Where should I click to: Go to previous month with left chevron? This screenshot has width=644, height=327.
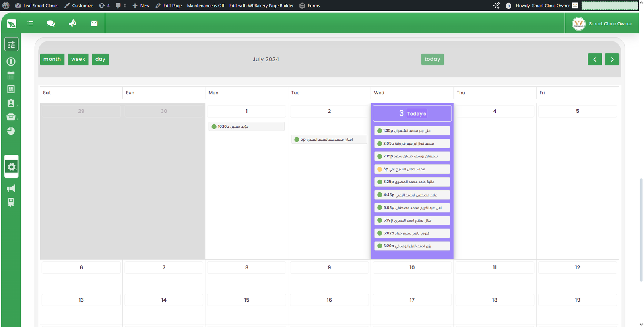594,59
